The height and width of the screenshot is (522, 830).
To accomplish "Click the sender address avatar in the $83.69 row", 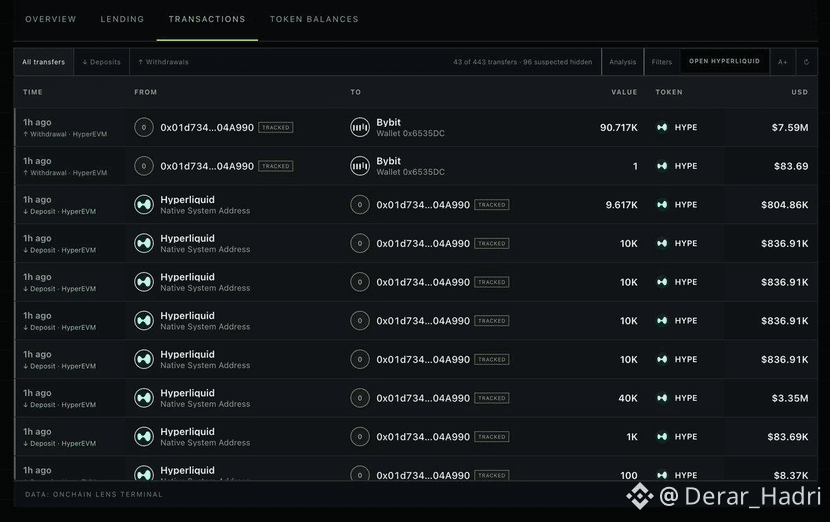I will tap(144, 166).
